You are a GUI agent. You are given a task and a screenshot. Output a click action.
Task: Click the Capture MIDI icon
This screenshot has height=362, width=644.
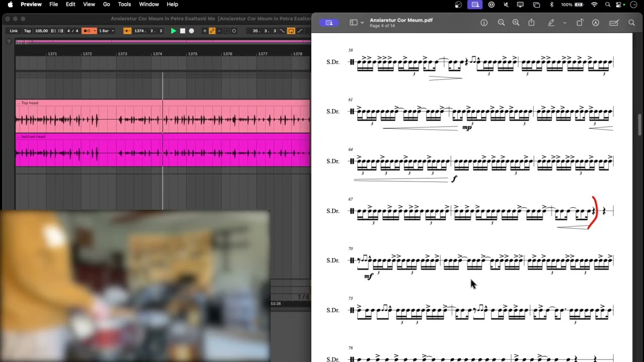pos(226,31)
